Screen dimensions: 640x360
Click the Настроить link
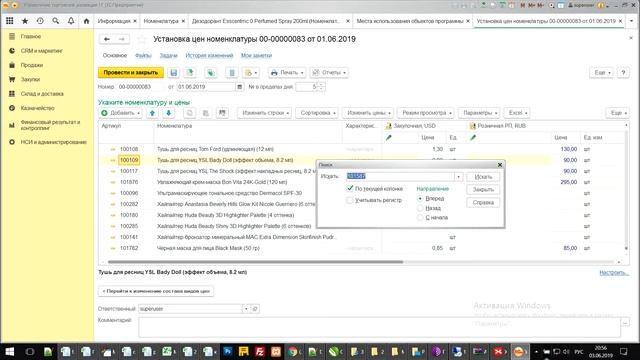click(x=614, y=273)
